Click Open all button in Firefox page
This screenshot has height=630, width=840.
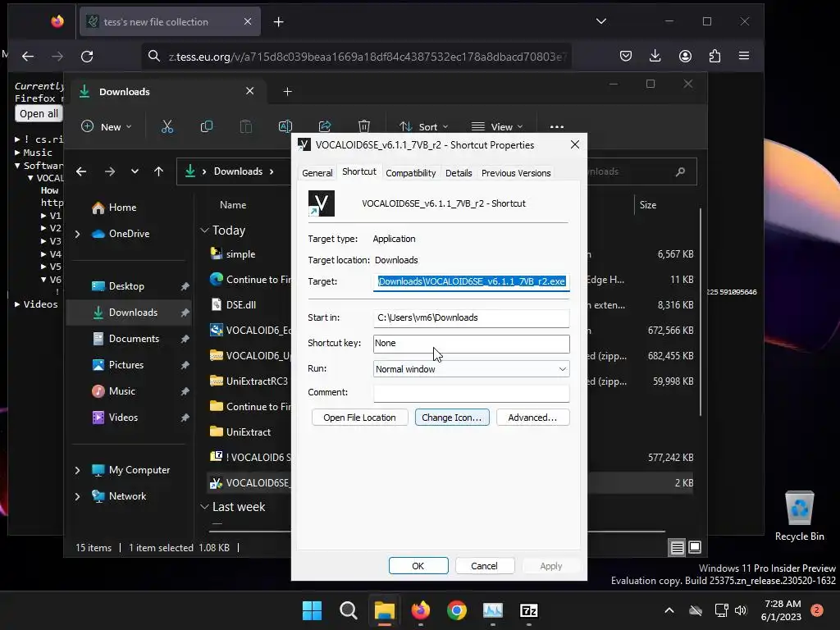pyautogui.click(x=39, y=113)
